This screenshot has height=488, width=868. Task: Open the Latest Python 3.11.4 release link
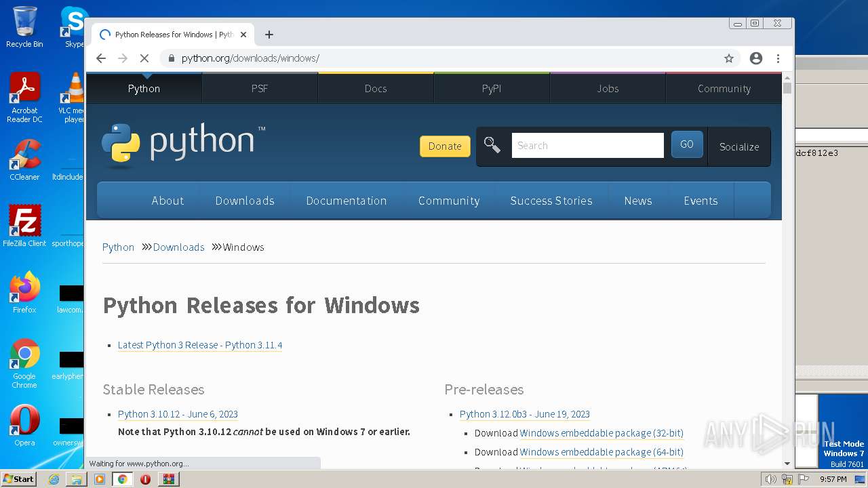tap(200, 345)
